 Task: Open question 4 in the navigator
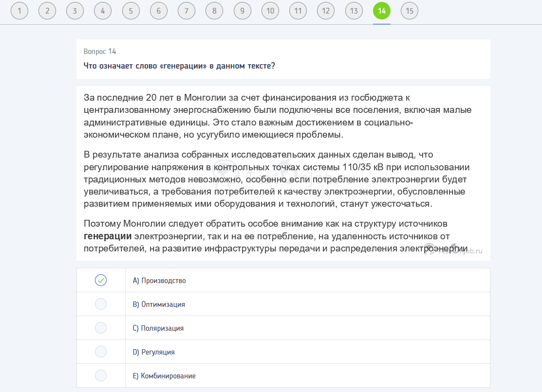103,10
